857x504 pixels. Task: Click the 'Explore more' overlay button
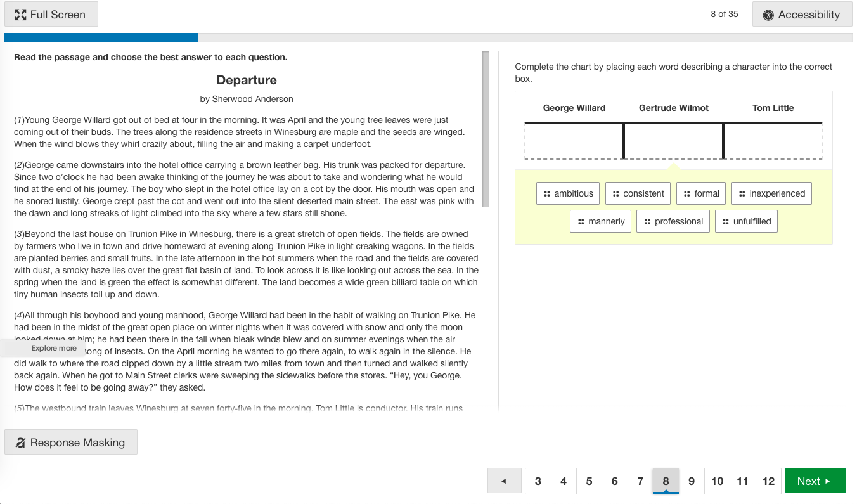[42, 348]
